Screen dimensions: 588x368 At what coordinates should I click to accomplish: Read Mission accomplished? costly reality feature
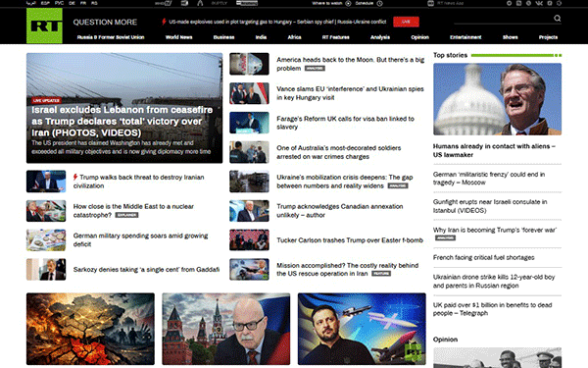347,269
